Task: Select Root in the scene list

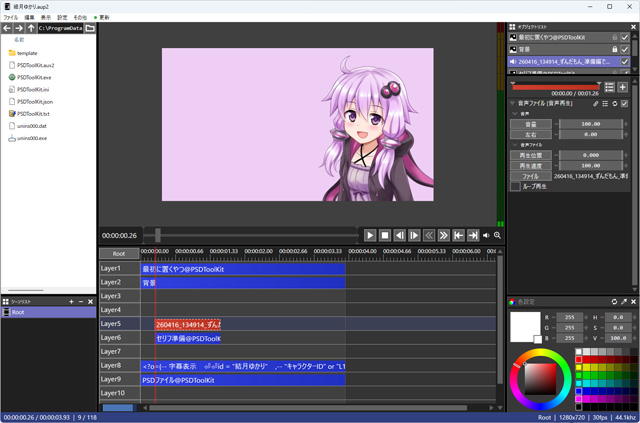Action: (49, 312)
